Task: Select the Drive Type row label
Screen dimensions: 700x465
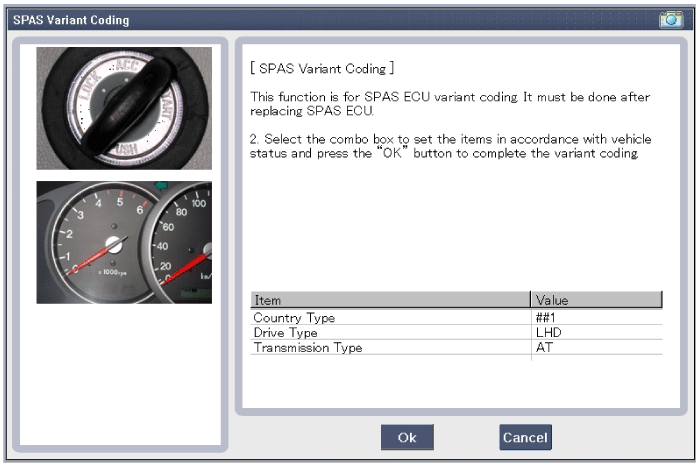Action: (286, 333)
